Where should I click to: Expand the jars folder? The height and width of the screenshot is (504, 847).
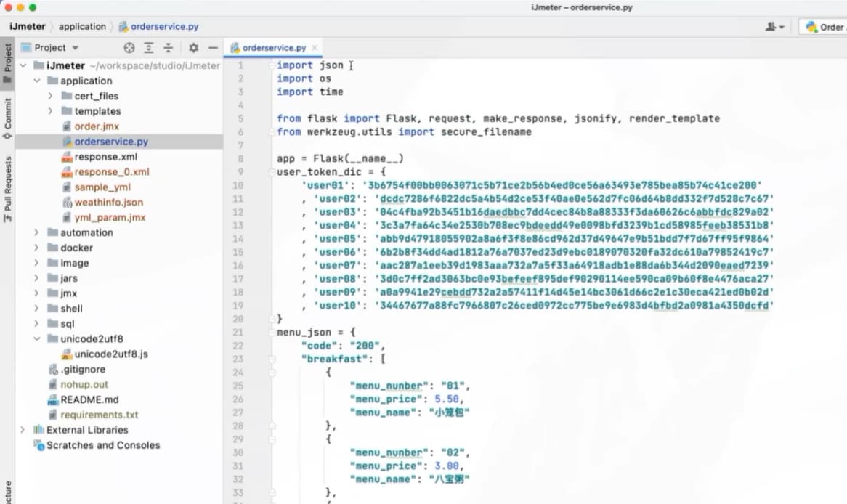(x=37, y=277)
